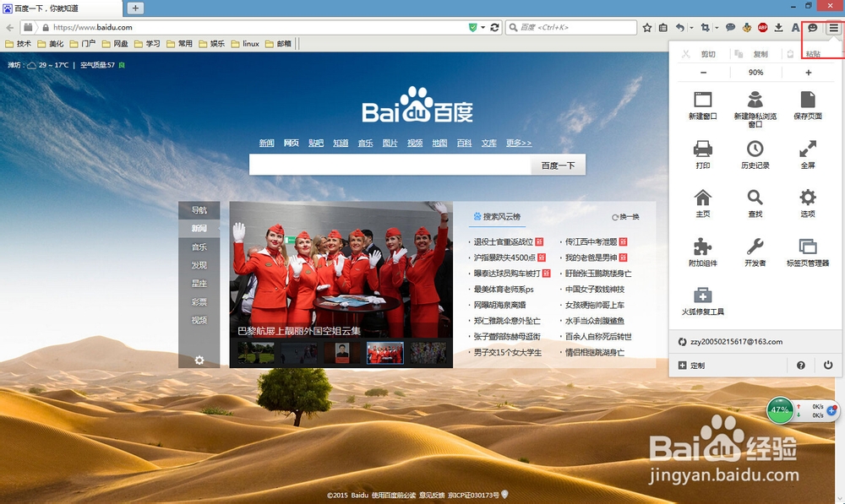Zoom out with minus button

click(703, 72)
